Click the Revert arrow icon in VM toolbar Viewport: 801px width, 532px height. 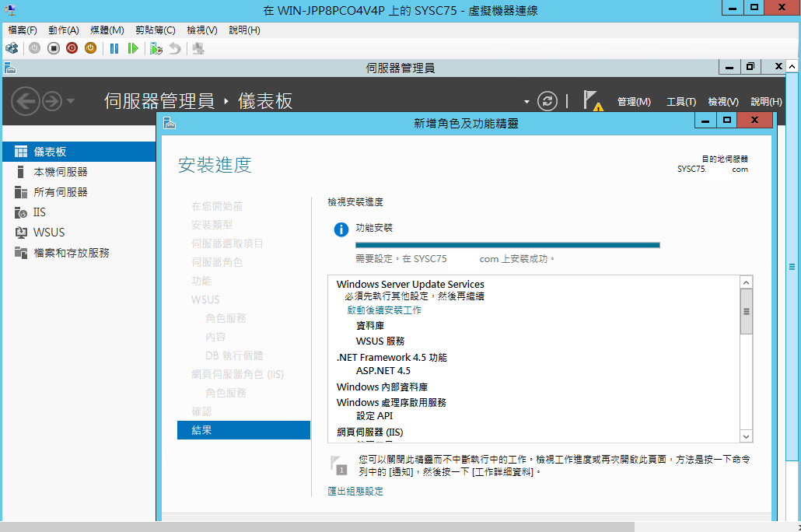pos(175,48)
